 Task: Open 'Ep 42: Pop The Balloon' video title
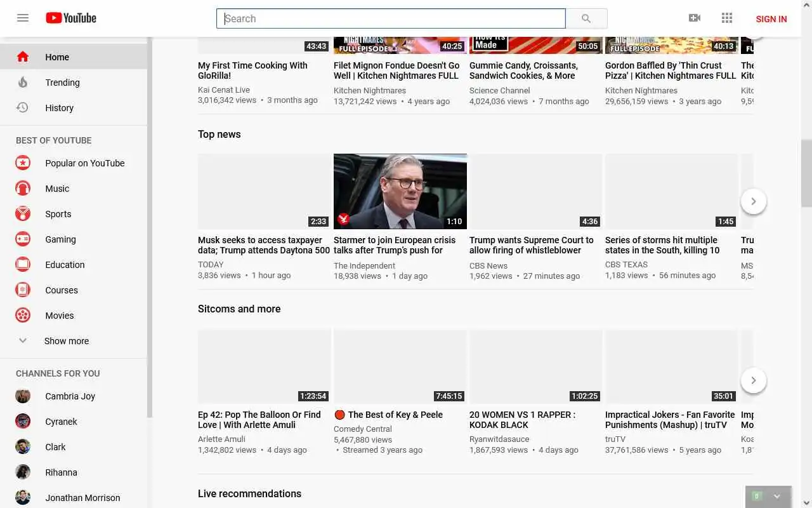[x=259, y=420]
